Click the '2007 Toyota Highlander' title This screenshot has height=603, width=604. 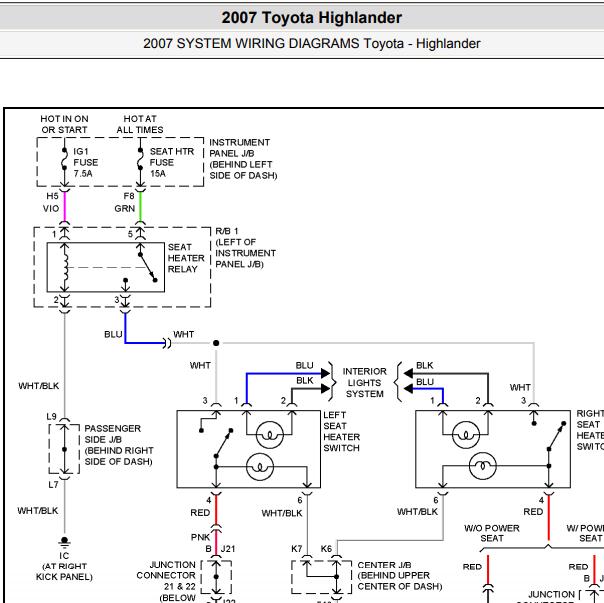(x=311, y=18)
